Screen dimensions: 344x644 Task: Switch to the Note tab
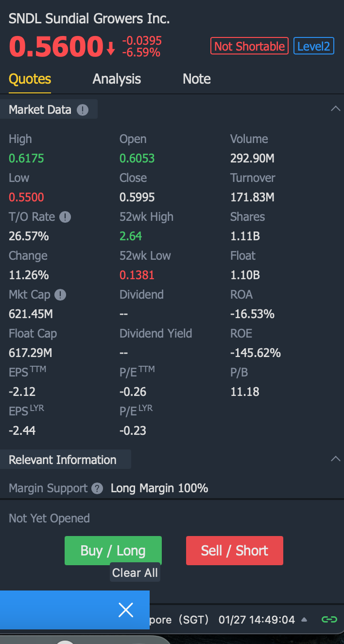click(x=197, y=79)
